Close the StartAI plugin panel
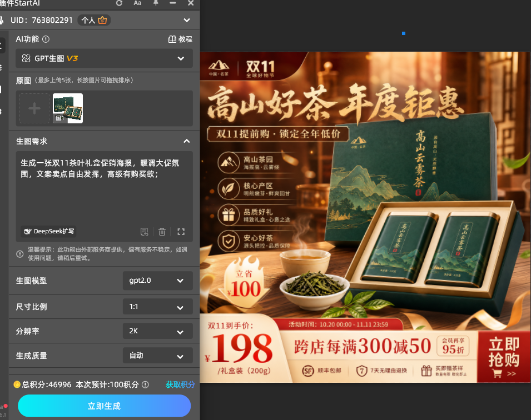This screenshot has width=531, height=420. point(191,3)
